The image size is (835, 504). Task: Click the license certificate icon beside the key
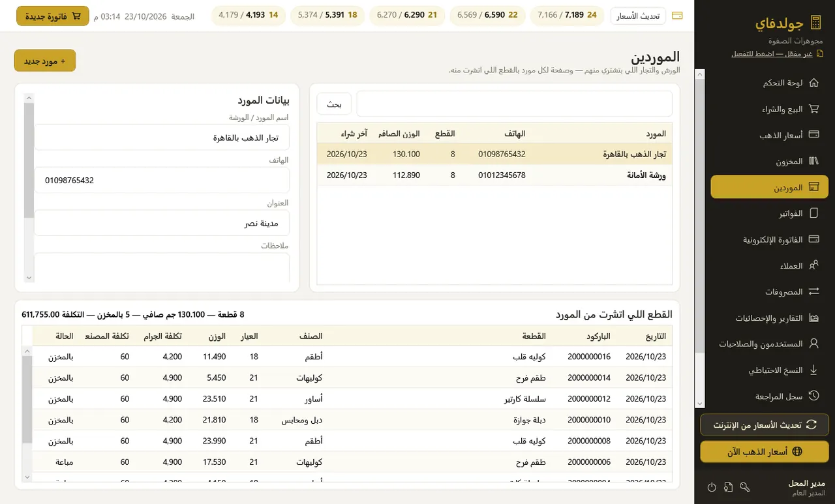point(728,487)
